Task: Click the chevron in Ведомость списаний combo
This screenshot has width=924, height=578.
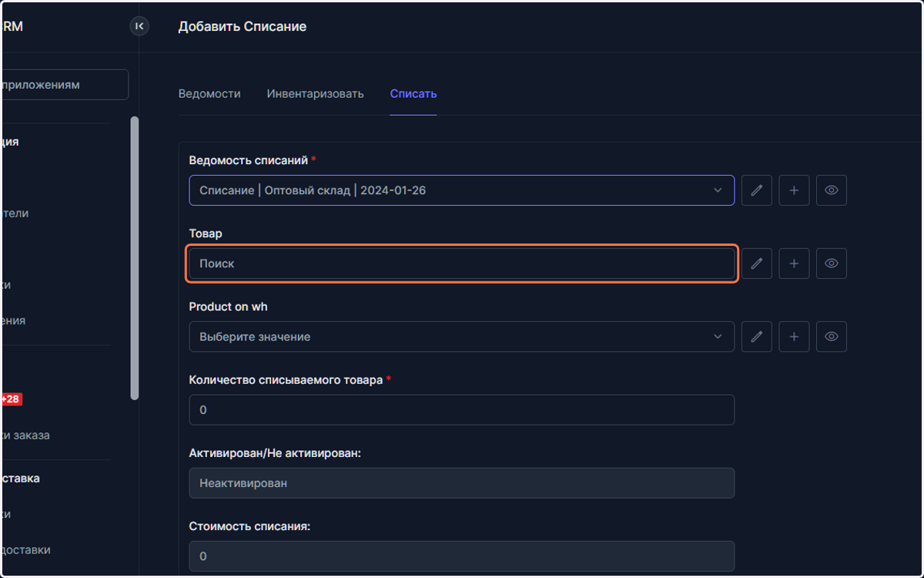Action: click(x=718, y=190)
